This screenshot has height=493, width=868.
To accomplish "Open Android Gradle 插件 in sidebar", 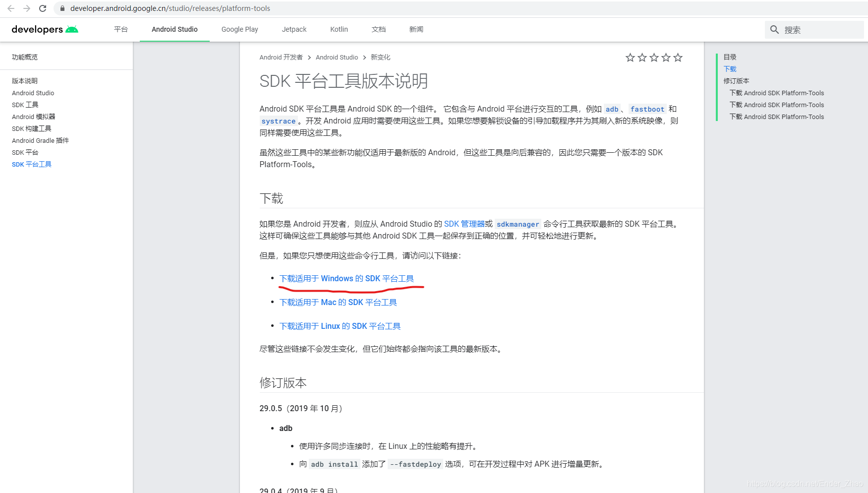I will coord(40,140).
